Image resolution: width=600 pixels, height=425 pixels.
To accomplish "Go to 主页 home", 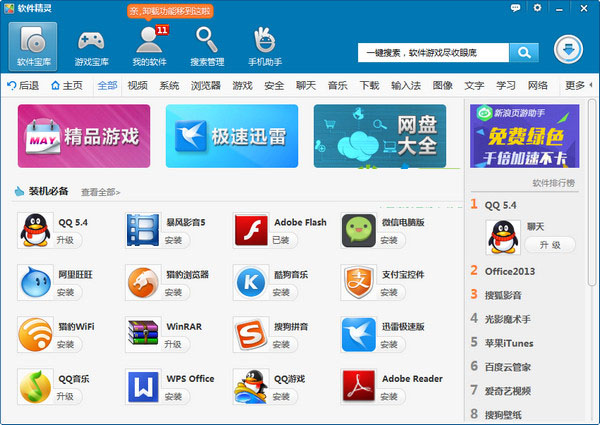I will 67,85.
